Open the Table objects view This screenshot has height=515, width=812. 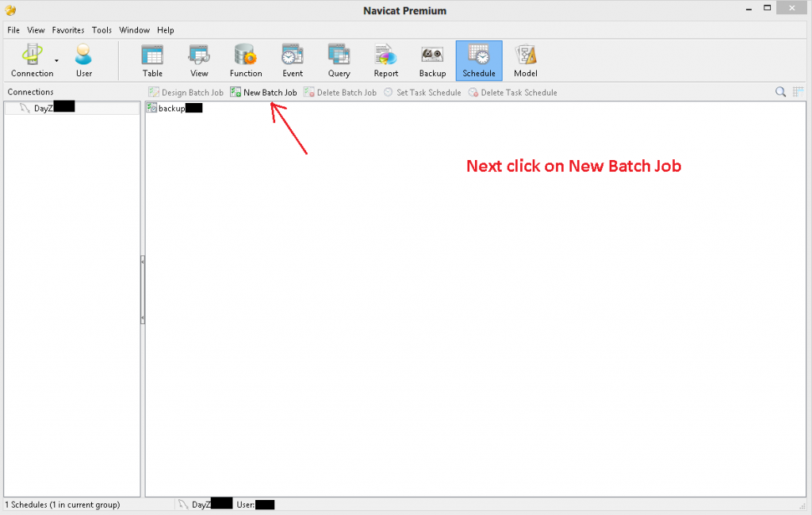coord(152,61)
